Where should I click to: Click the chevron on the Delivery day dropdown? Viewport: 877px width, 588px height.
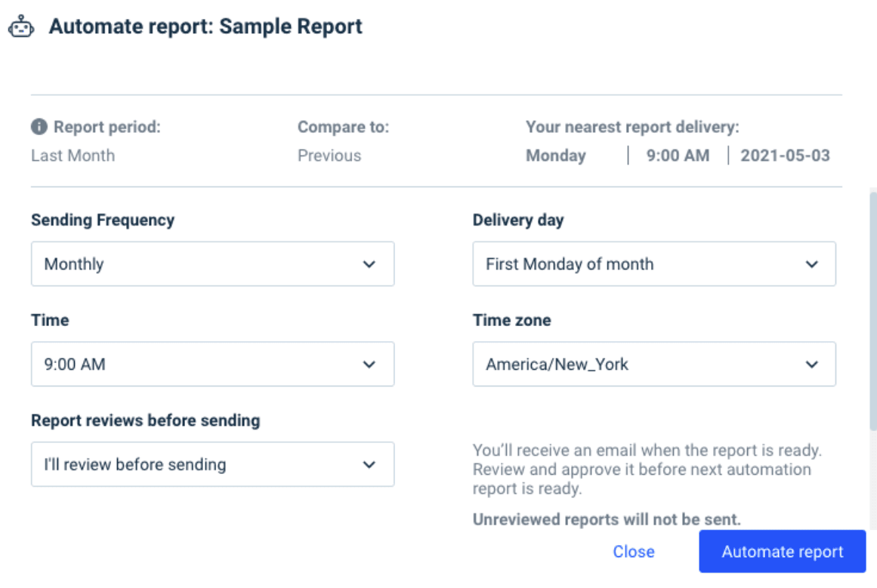coord(812,263)
